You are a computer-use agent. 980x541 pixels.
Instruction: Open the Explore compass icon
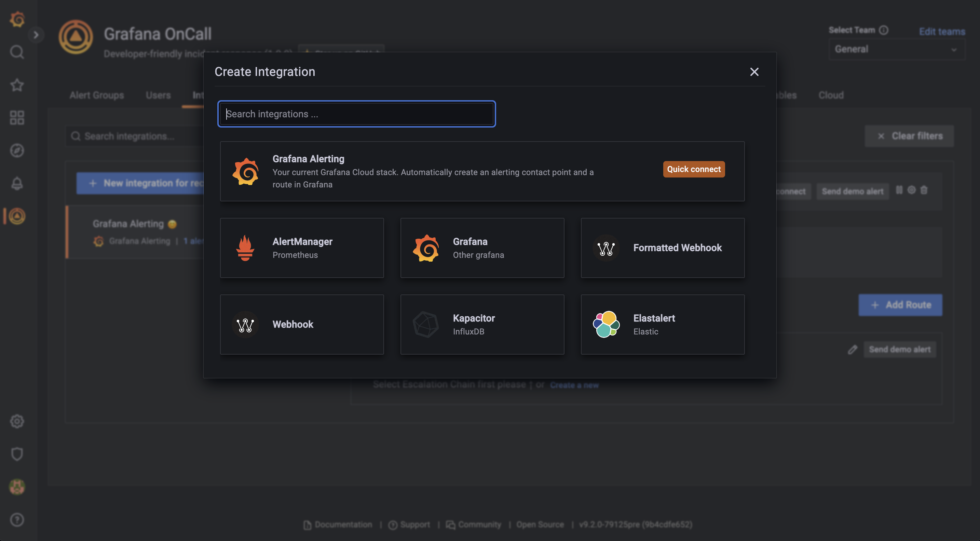17,150
